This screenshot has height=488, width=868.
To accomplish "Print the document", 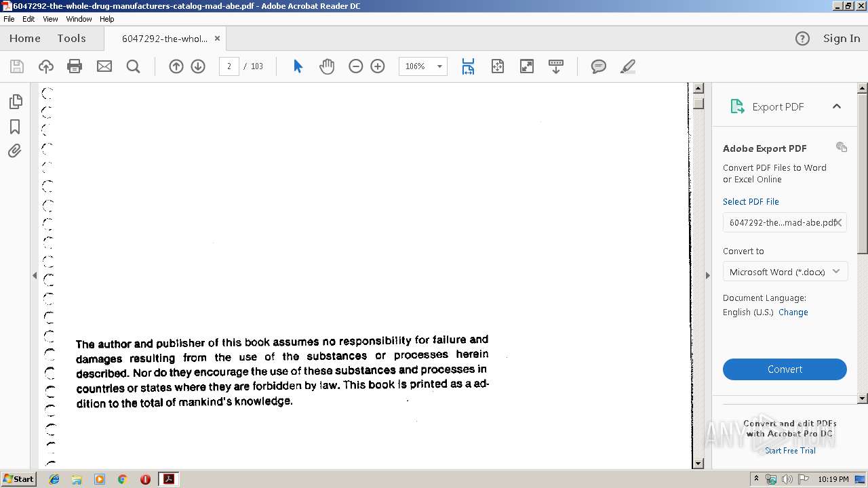I will pos(75,66).
